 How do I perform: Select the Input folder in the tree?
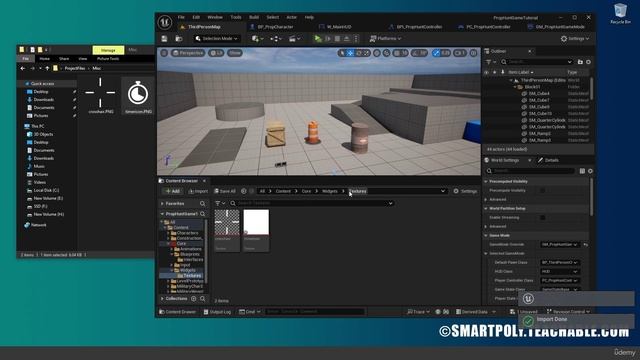click(182, 265)
